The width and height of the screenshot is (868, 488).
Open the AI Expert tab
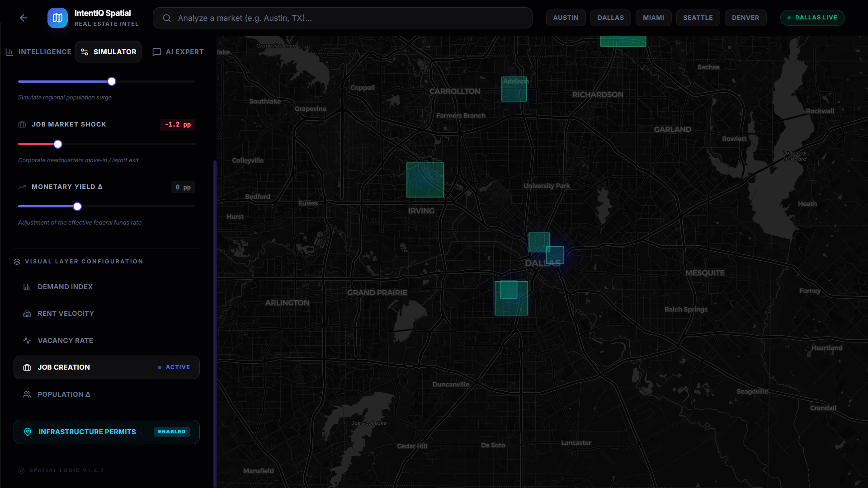point(178,52)
